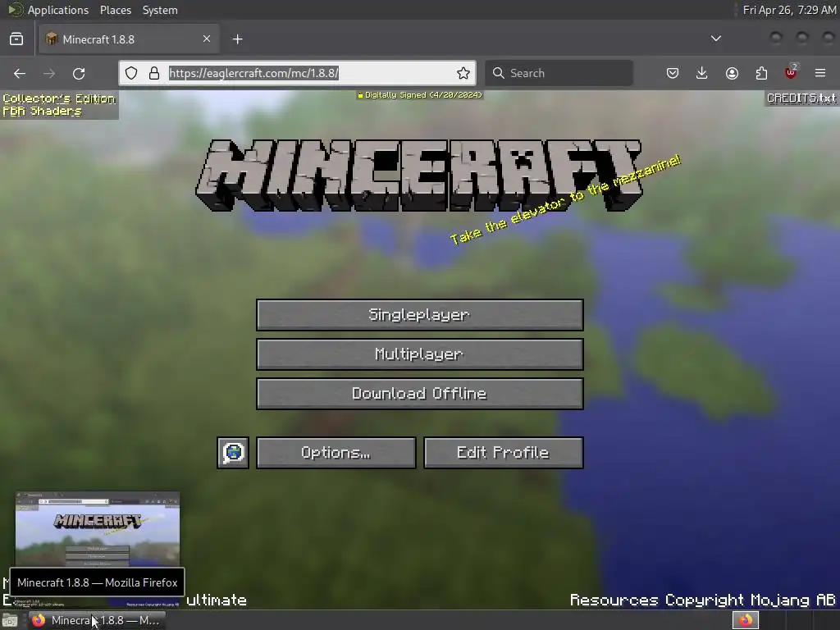Open the Options menu
The width and height of the screenshot is (840, 630).
pyautogui.click(x=336, y=453)
